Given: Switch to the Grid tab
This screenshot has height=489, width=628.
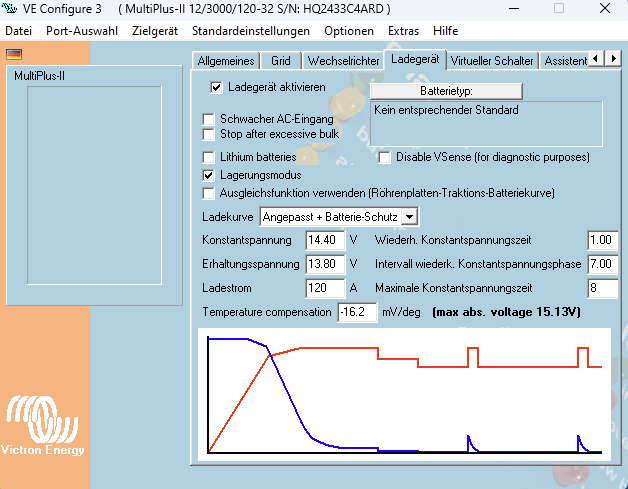Looking at the screenshot, I should click(x=281, y=61).
